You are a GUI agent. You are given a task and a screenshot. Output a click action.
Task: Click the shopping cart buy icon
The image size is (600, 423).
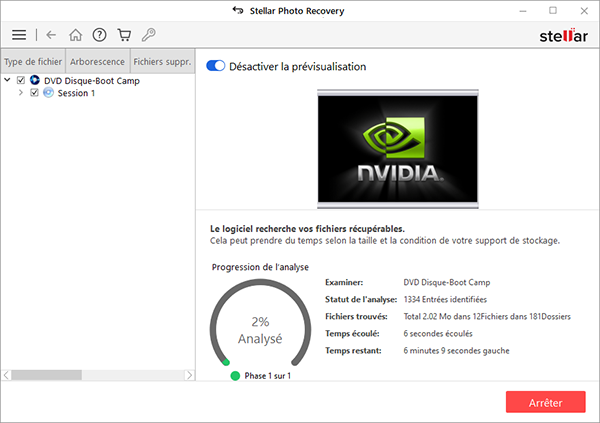click(124, 34)
